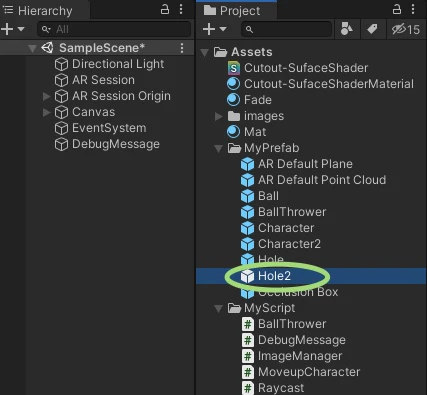Expand the images folder arrow
Screen dimensions: 427x395
[x=219, y=116]
